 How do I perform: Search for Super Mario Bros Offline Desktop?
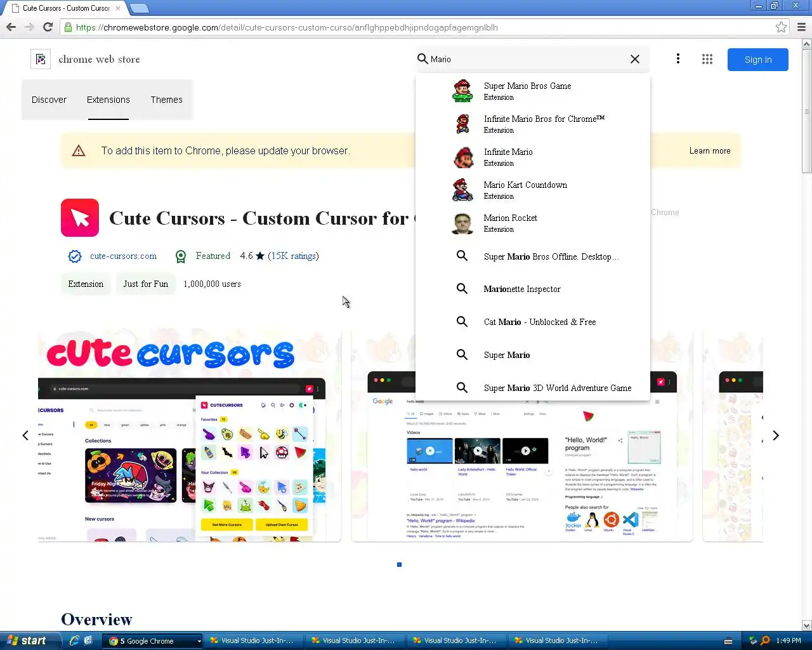pos(533,256)
